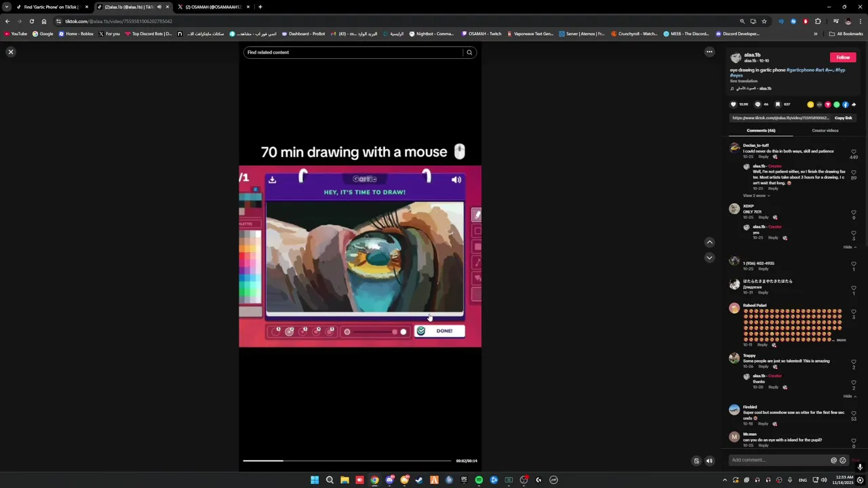Open Windows Search from the taskbar

pos(330,480)
